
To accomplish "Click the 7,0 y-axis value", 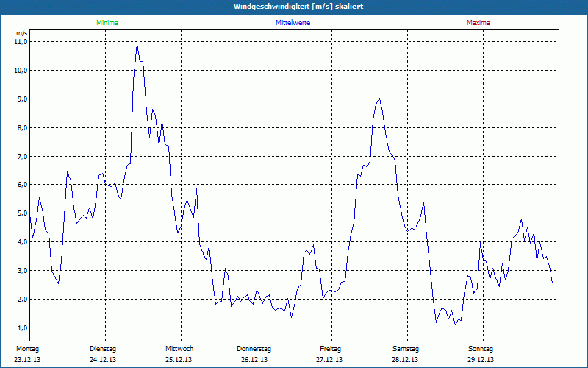I will [x=22, y=156].
